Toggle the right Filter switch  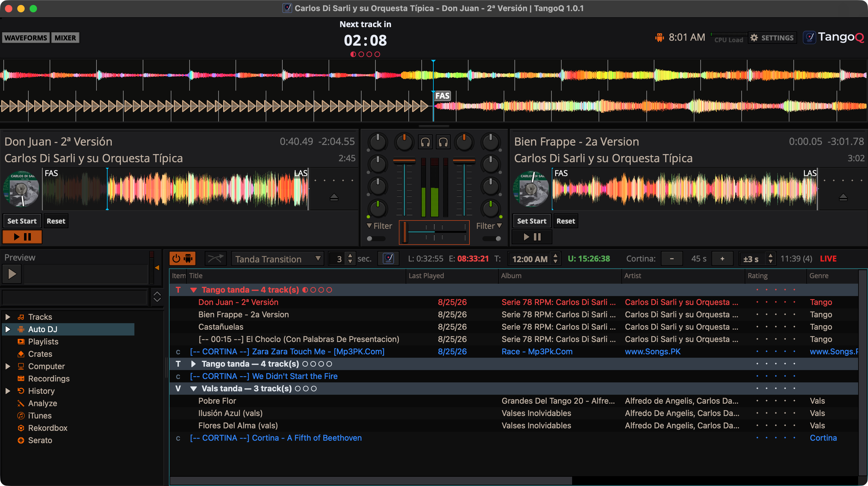pyautogui.click(x=492, y=239)
